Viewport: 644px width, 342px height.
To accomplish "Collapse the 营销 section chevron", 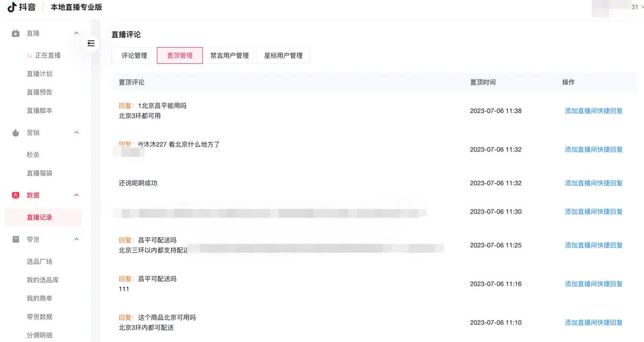I will 76,133.
